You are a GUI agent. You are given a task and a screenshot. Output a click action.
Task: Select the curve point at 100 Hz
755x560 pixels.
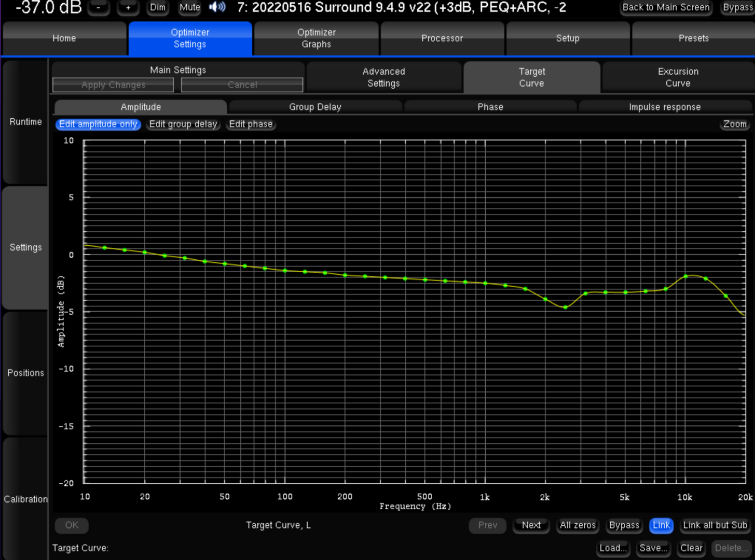[x=285, y=271]
